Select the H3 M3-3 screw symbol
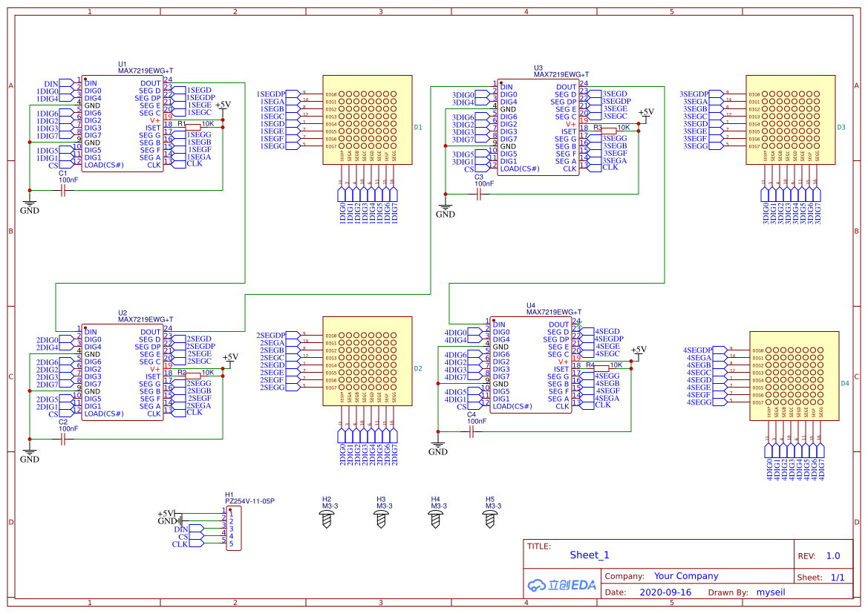 (x=381, y=519)
